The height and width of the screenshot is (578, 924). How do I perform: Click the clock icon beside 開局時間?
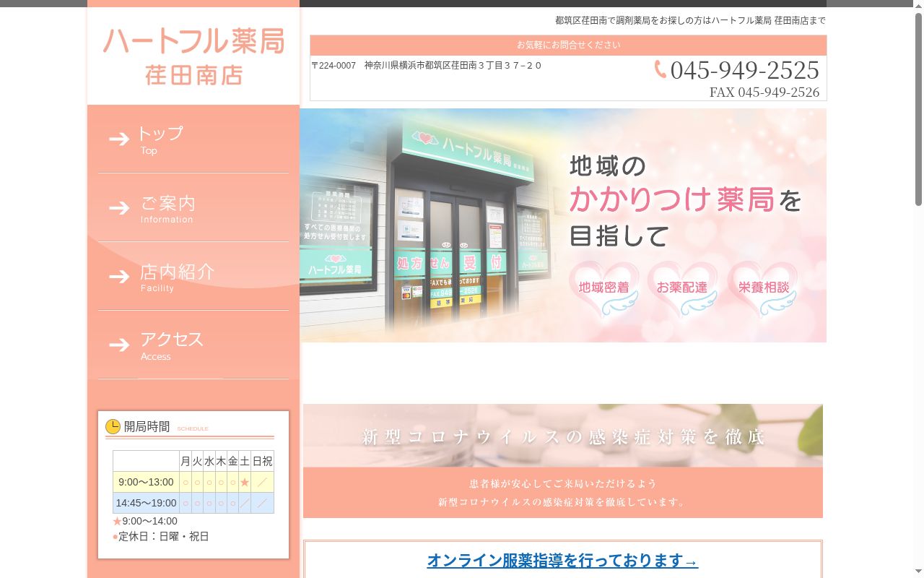click(113, 427)
